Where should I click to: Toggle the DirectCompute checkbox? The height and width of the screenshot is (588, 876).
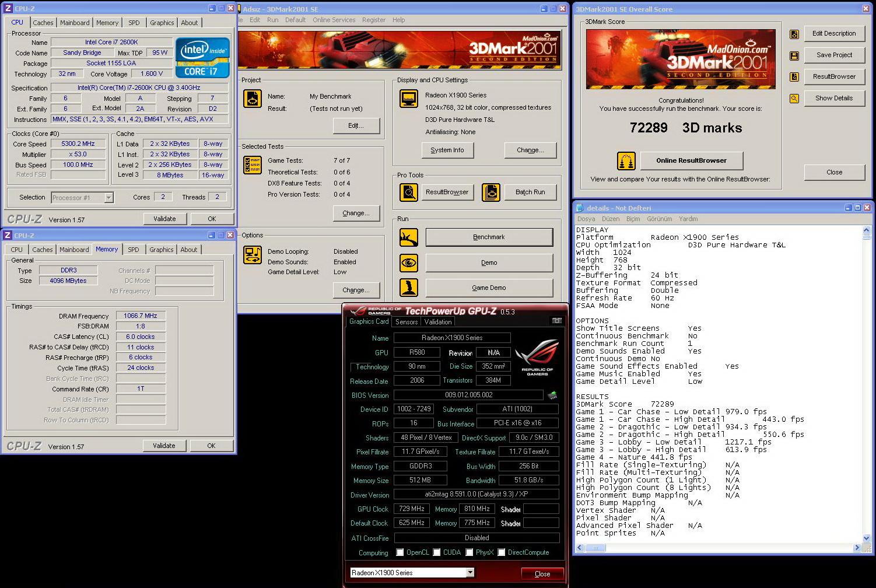(501, 552)
